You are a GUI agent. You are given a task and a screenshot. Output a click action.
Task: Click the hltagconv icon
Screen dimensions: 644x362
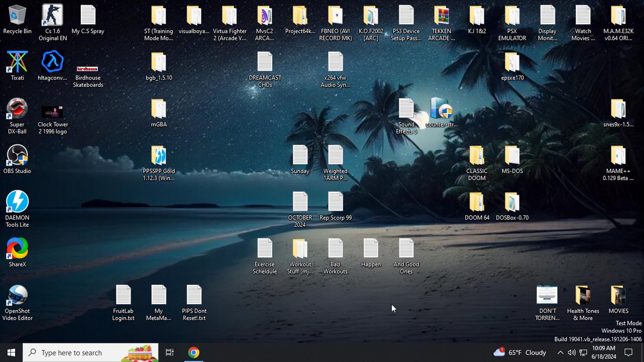tap(52, 66)
